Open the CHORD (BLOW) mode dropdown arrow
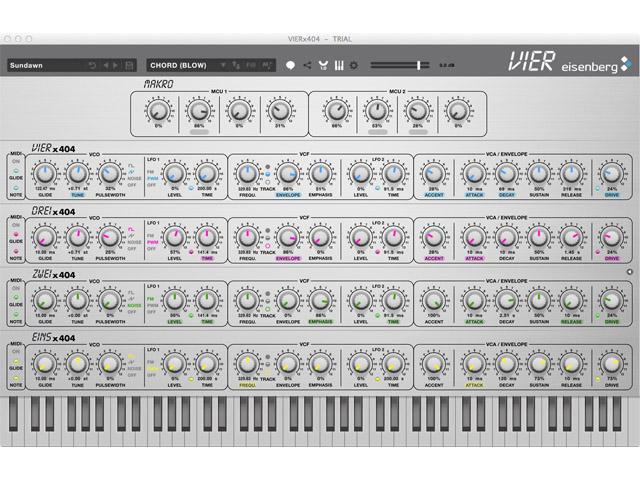 (223, 65)
